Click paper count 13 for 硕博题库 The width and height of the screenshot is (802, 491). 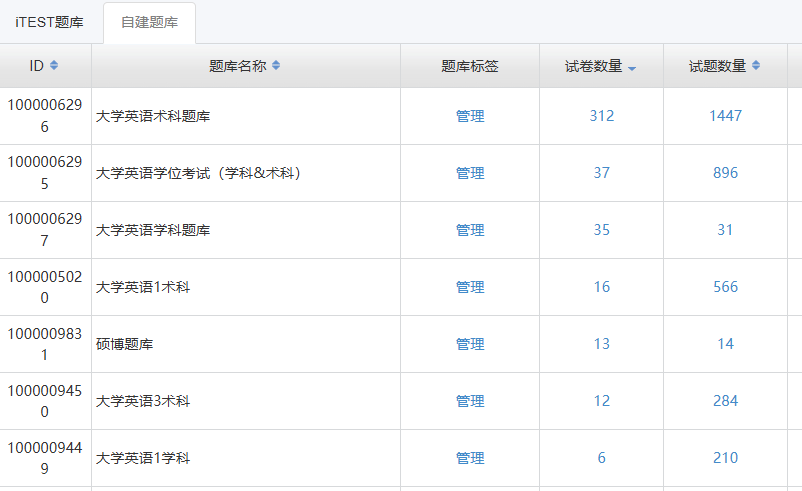click(601, 344)
